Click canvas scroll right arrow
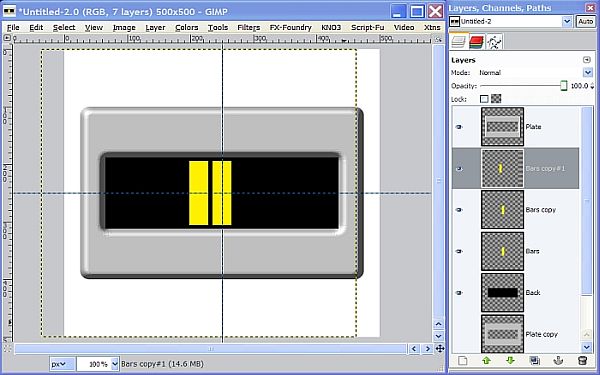 [x=427, y=349]
